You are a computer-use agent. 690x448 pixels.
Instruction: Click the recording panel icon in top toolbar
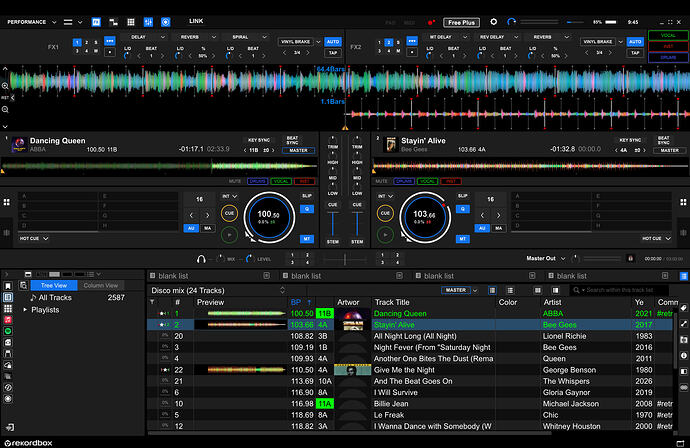click(165, 22)
